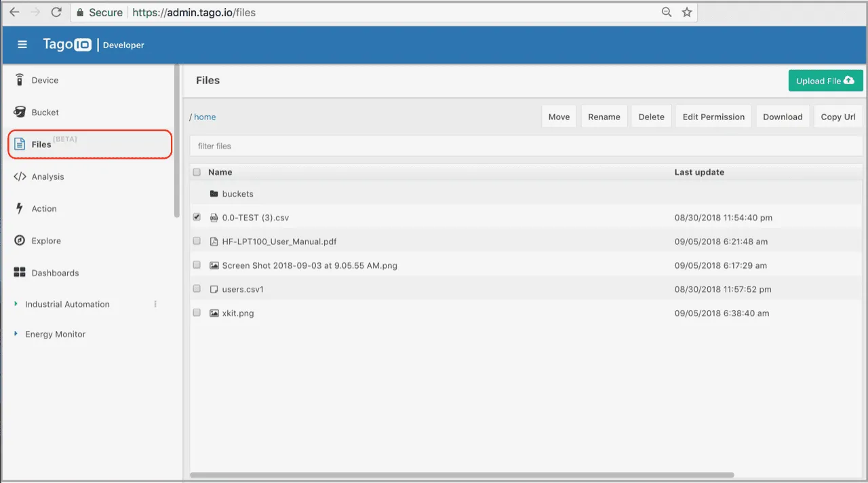The width and height of the screenshot is (868, 483).
Task: Click the Upload File button
Action: [825, 80]
